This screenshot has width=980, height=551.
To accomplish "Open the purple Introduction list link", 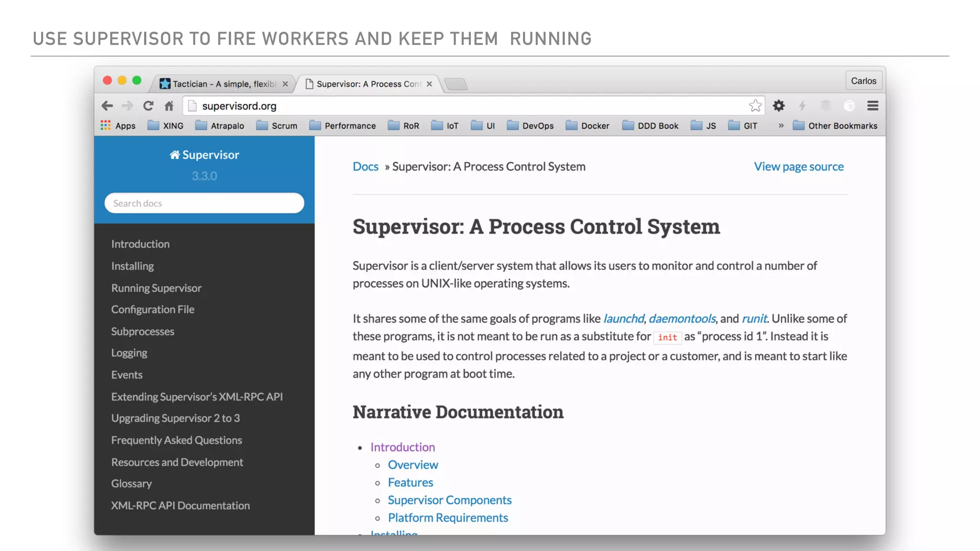I will (402, 447).
